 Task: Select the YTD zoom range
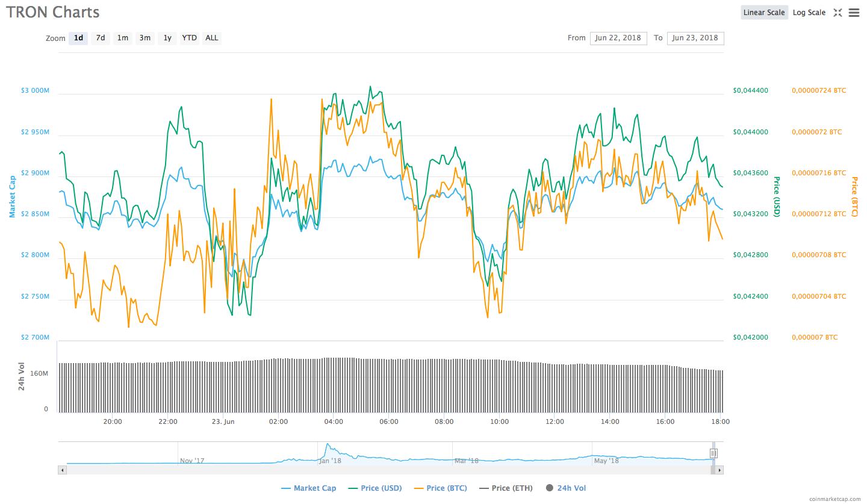[190, 38]
